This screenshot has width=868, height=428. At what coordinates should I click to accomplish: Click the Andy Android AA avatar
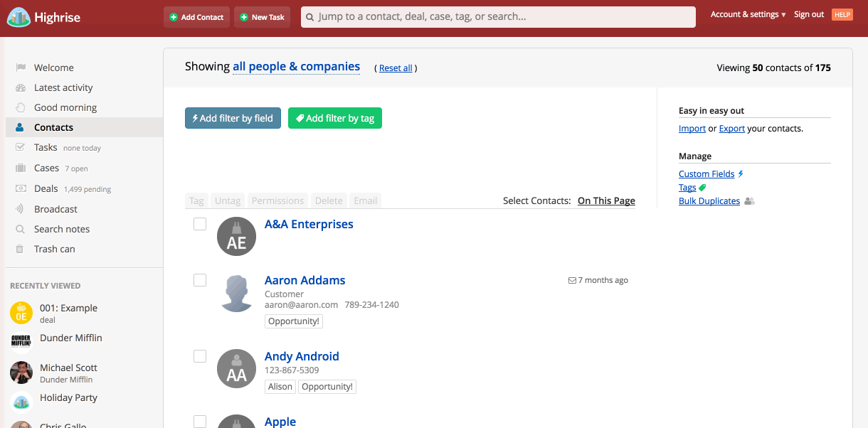[236, 368]
